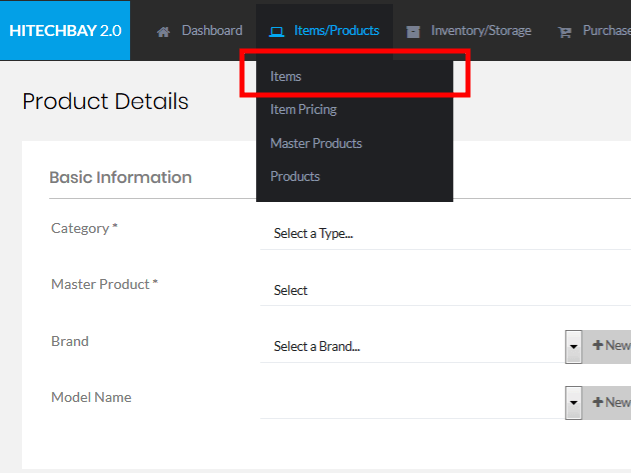Open the Inventory/Storage menu label
The width and height of the screenshot is (631, 473).
pos(481,31)
